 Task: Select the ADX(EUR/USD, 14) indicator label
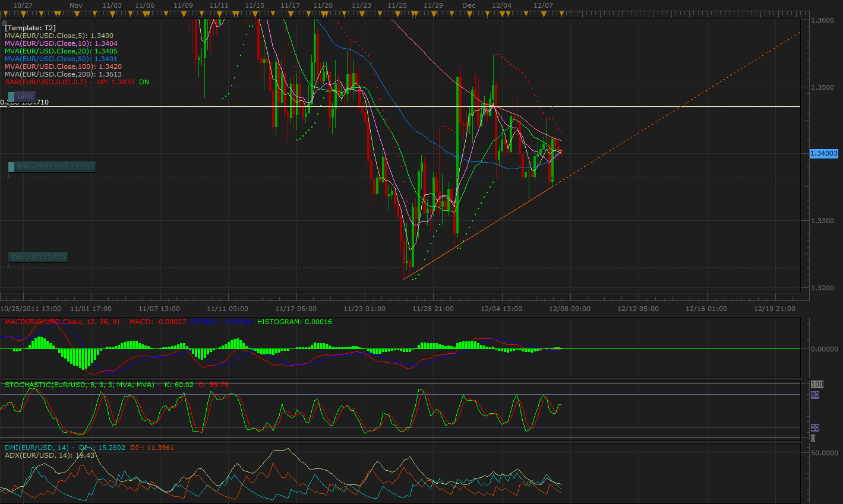point(37,455)
